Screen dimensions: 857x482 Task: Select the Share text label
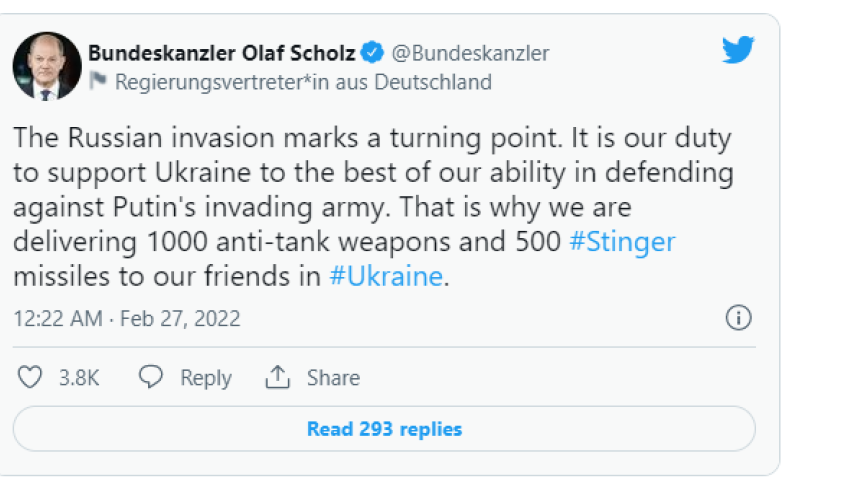click(333, 378)
